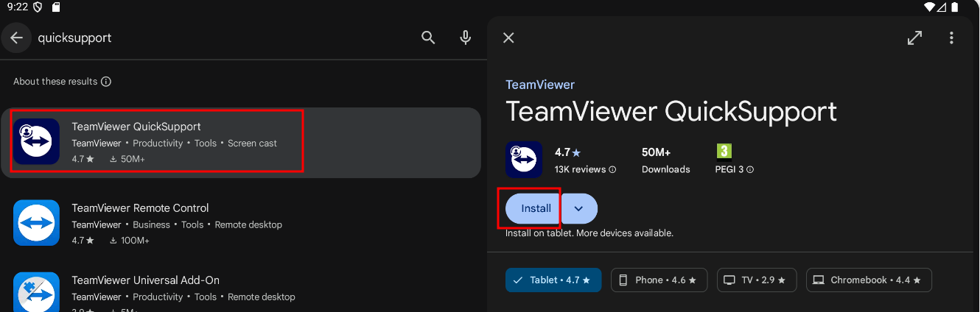
Task: Click the quicksupport search text field
Action: 221,38
